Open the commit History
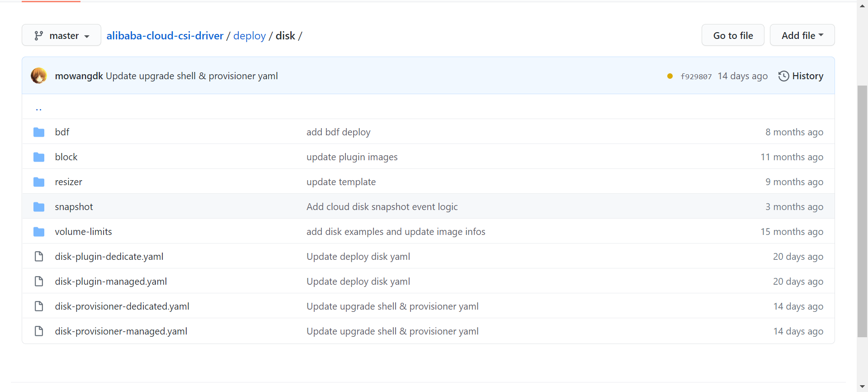 click(801, 76)
